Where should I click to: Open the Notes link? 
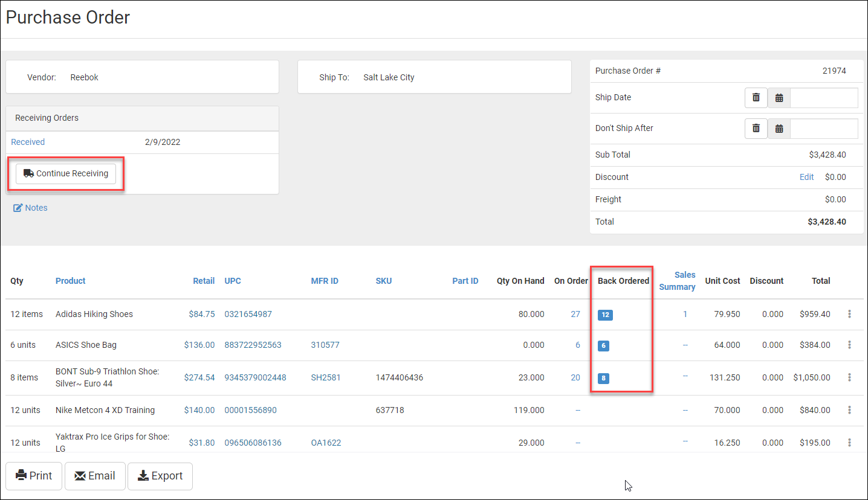coord(30,208)
